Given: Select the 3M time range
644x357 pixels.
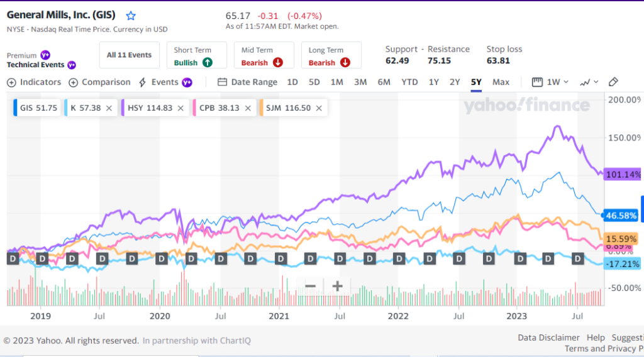Looking at the screenshot, I should click(x=360, y=82).
